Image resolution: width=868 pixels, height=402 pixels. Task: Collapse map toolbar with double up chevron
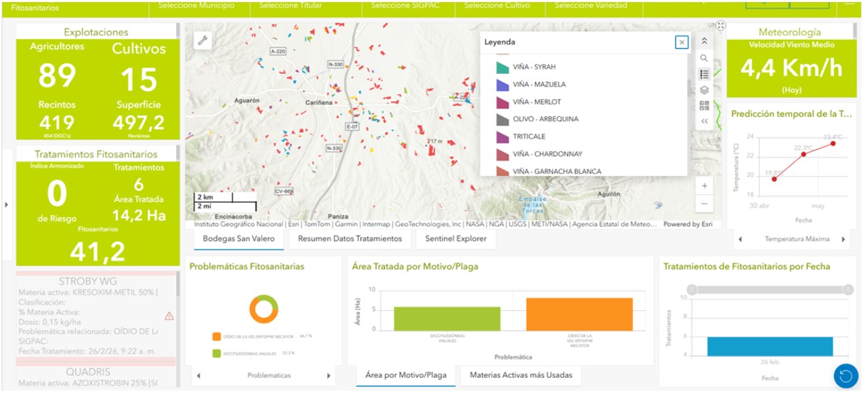704,41
